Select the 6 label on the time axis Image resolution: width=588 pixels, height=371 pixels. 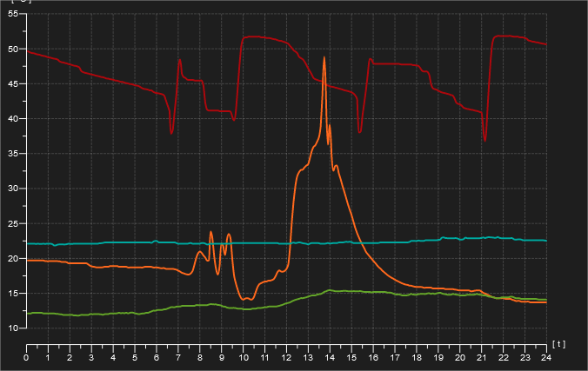157,358
